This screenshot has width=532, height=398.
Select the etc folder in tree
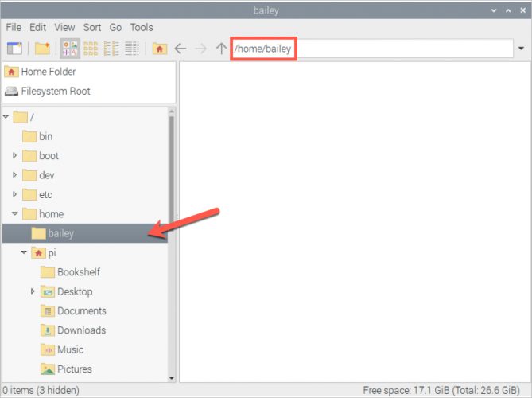[x=37, y=194]
